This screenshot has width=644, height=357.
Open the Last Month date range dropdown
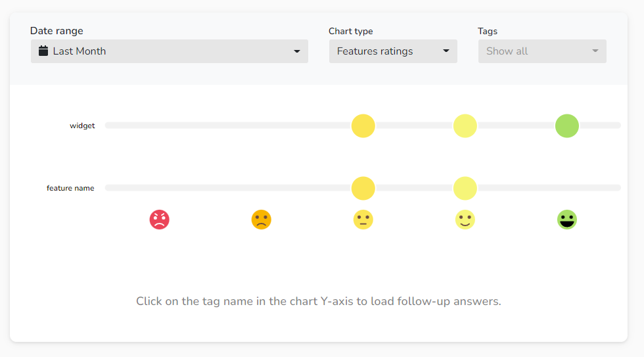click(x=170, y=51)
